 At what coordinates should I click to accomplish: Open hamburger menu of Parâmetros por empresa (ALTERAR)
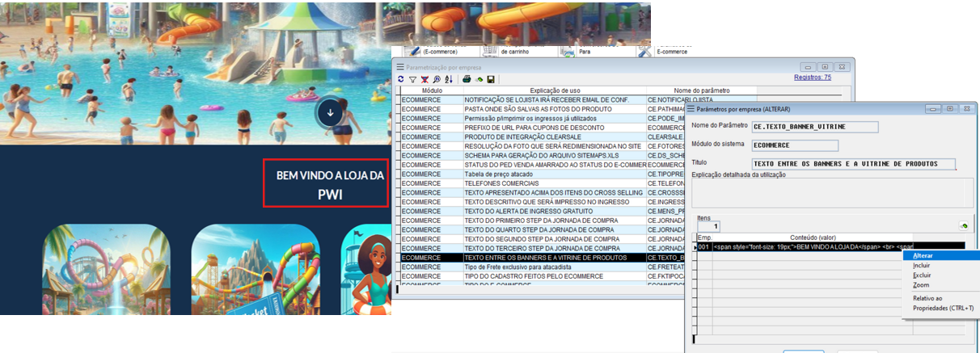(691, 108)
